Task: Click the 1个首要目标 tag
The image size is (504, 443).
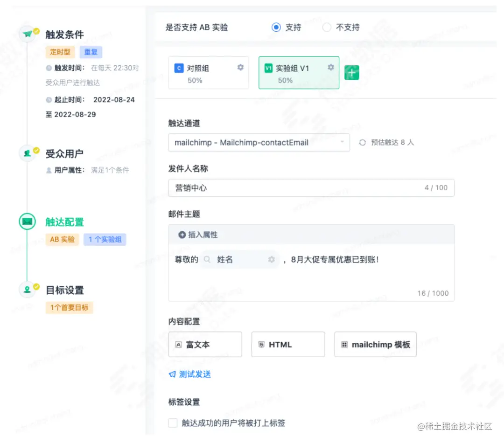Action: (69, 307)
